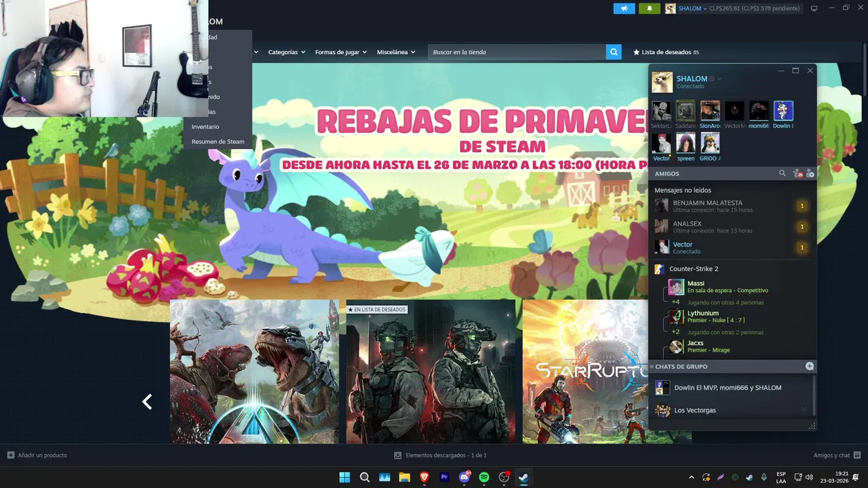Click the previous carousel arrow on store page
This screenshot has height=488, width=868.
[x=146, y=402]
